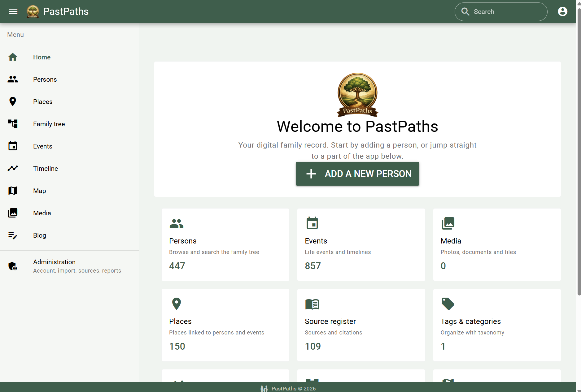Open the Media card title

click(451, 241)
